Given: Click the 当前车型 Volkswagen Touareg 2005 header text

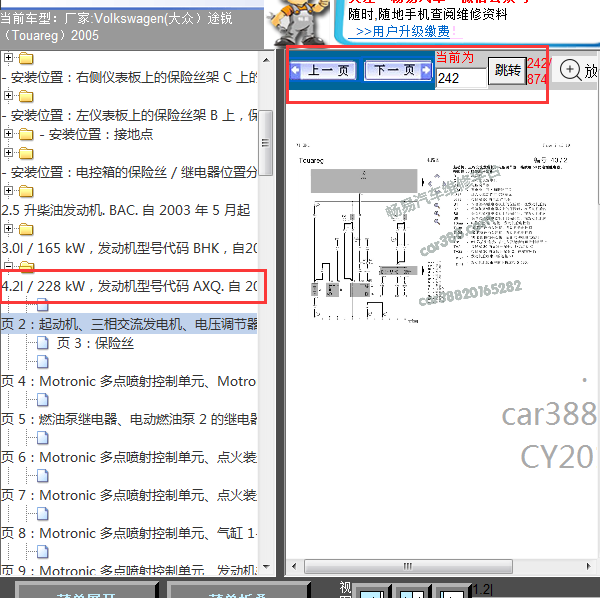Looking at the screenshot, I should pyautogui.click(x=116, y=27).
